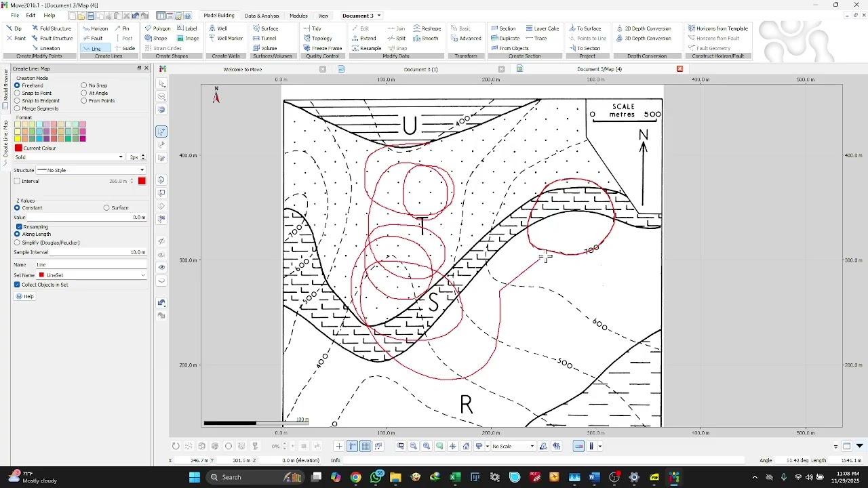The height and width of the screenshot is (488, 868).
Task: Click the home view button in bottom toolbar
Action: [467, 446]
